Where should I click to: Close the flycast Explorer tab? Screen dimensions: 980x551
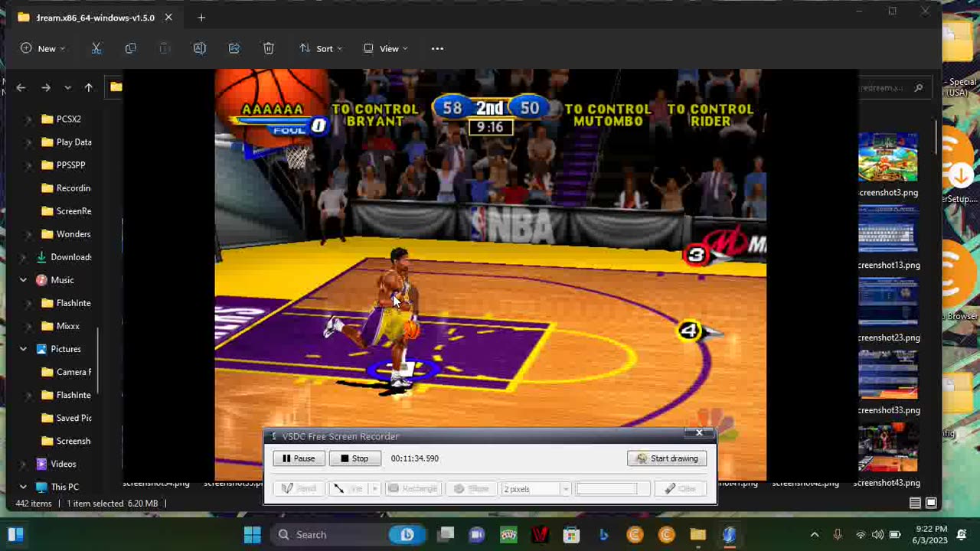(x=168, y=18)
